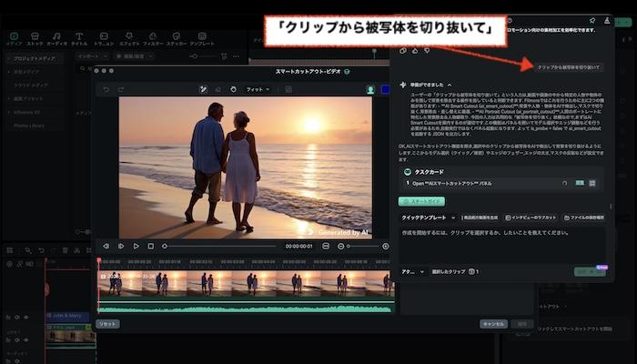Click the media panel filter icon

point(224,56)
